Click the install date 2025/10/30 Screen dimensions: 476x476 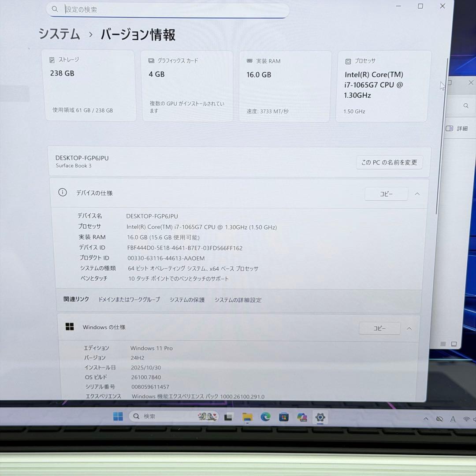pyautogui.click(x=146, y=367)
